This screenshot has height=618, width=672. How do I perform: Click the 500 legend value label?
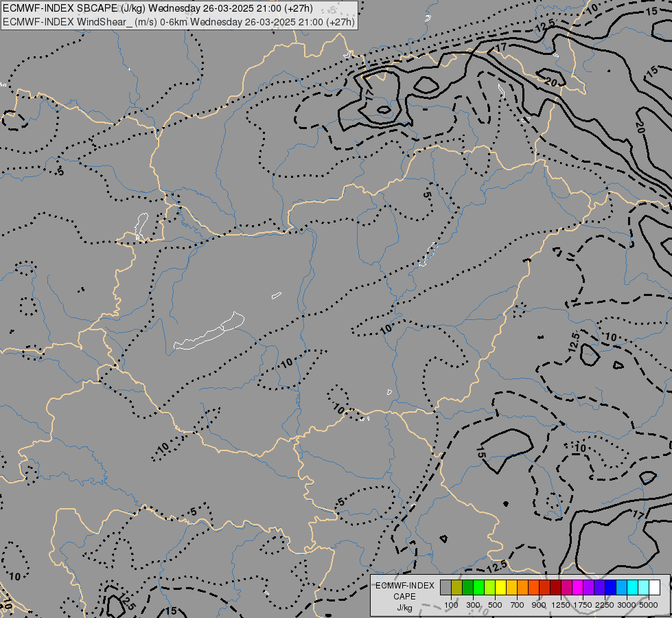point(495,605)
